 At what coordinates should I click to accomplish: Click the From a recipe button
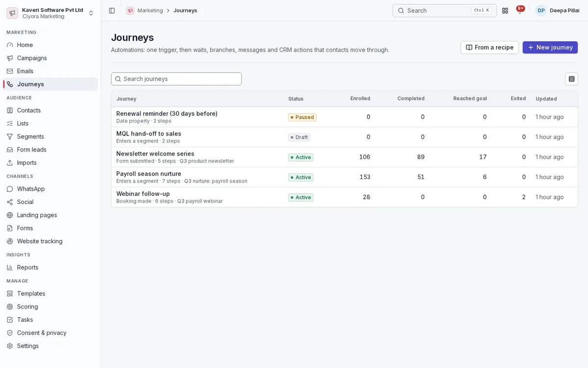(x=490, y=48)
